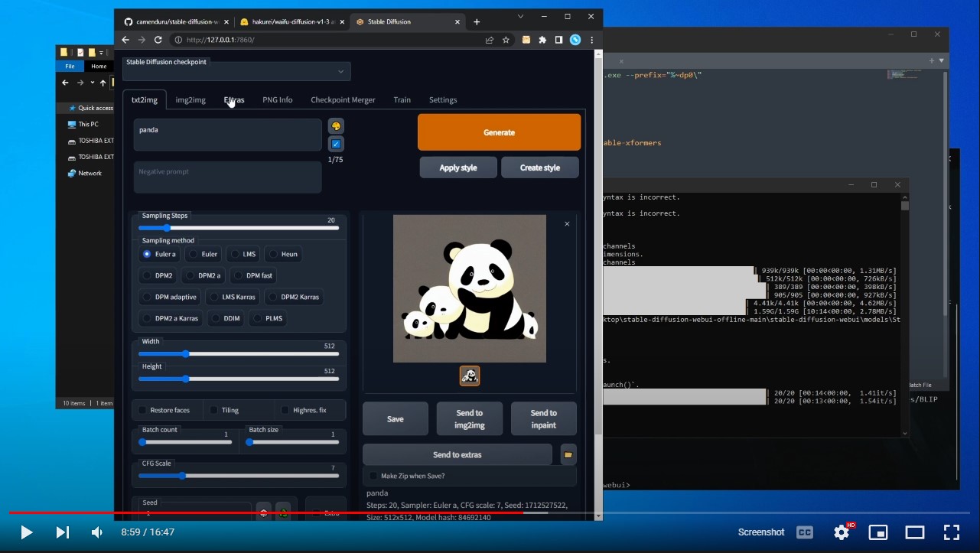
Task: Click the blue read-parameters brush icon
Action: point(336,144)
